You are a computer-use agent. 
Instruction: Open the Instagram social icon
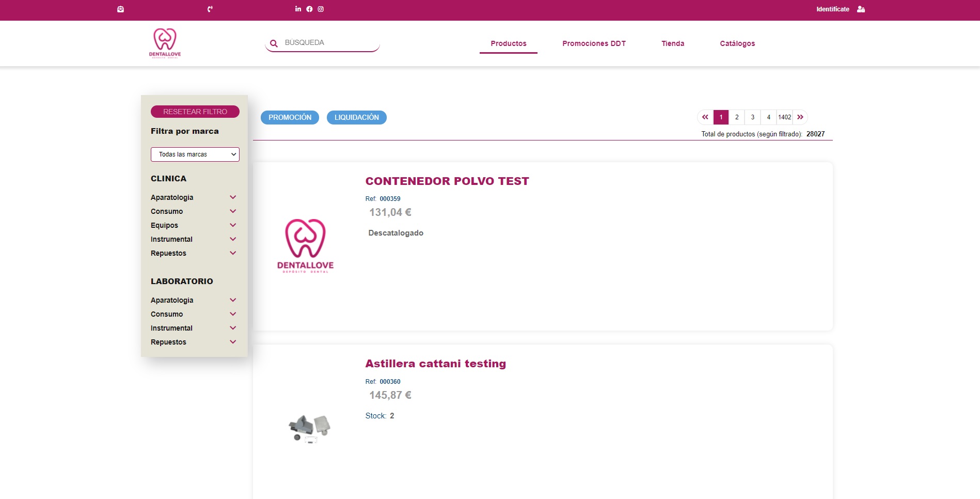[x=321, y=9]
